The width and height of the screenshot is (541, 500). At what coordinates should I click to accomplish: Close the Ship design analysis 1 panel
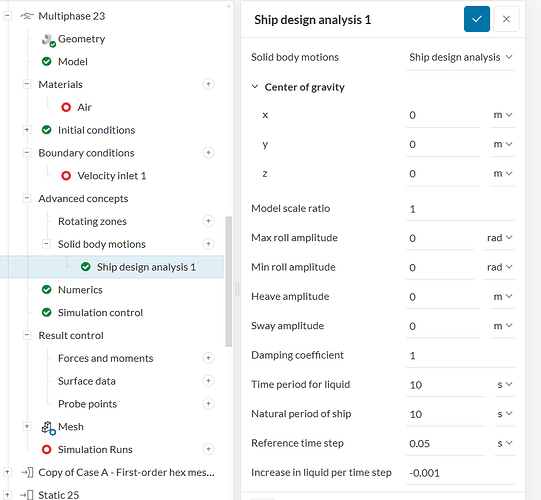[506, 19]
